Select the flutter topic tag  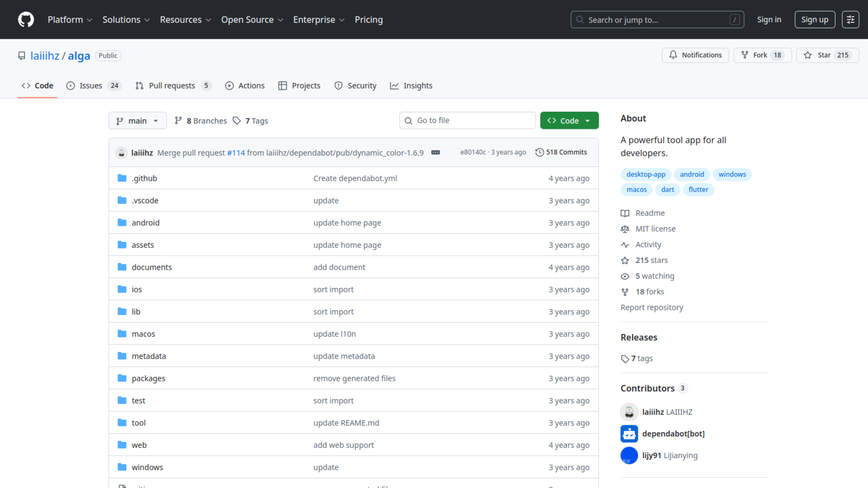coord(698,190)
